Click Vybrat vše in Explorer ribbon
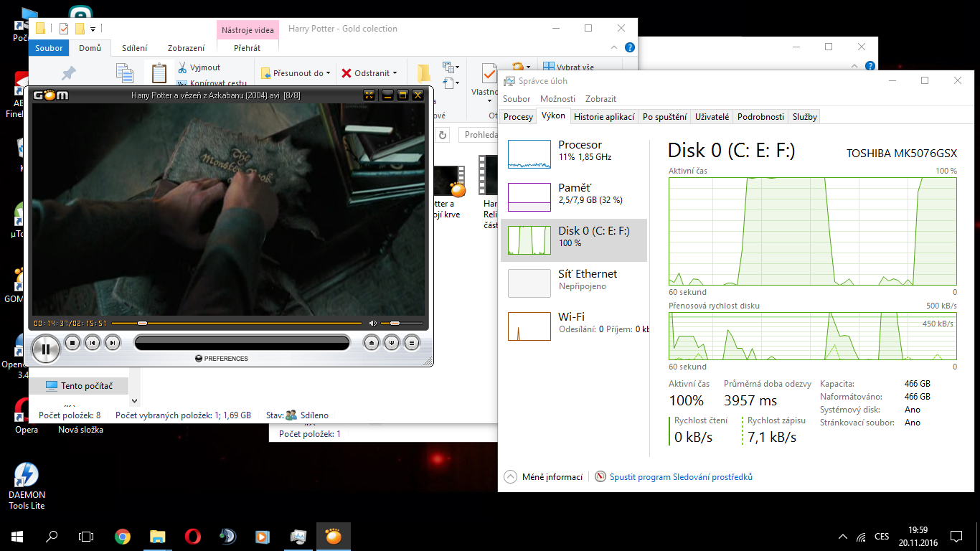This screenshot has width=980, height=551. click(x=568, y=67)
